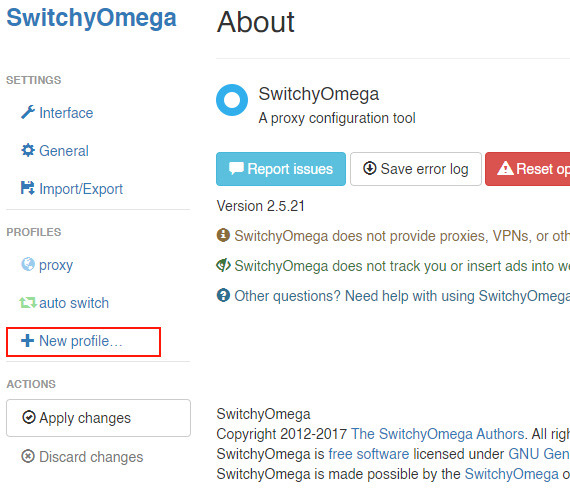Viewport: 570px width, 489px height.
Task: Save error log
Action: pyautogui.click(x=416, y=169)
